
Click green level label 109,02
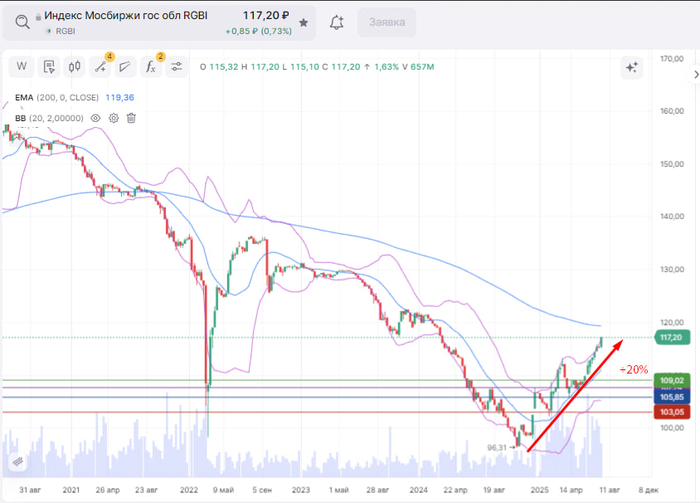672,381
